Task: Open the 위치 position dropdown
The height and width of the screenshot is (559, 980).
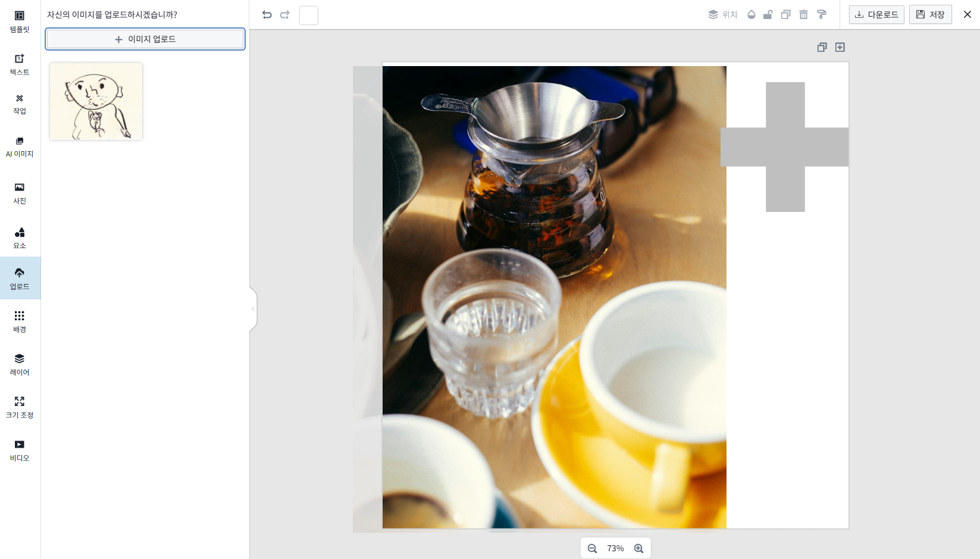Action: pos(722,15)
